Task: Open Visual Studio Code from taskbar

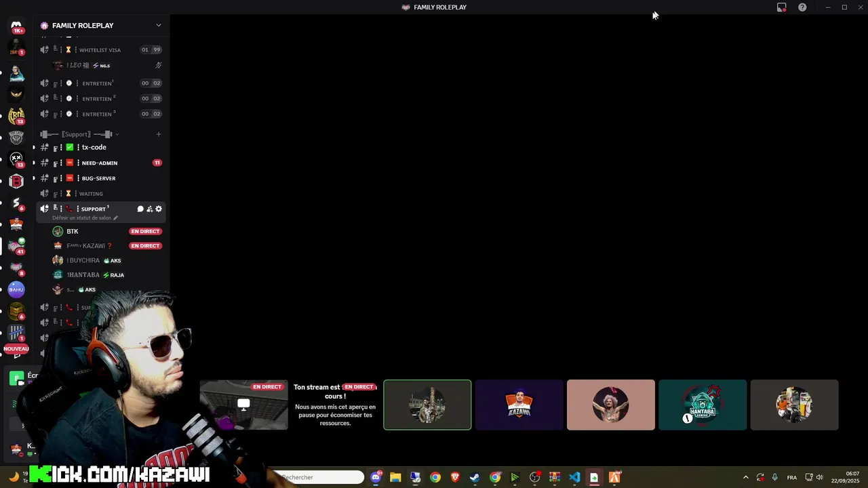Action: (x=574, y=477)
